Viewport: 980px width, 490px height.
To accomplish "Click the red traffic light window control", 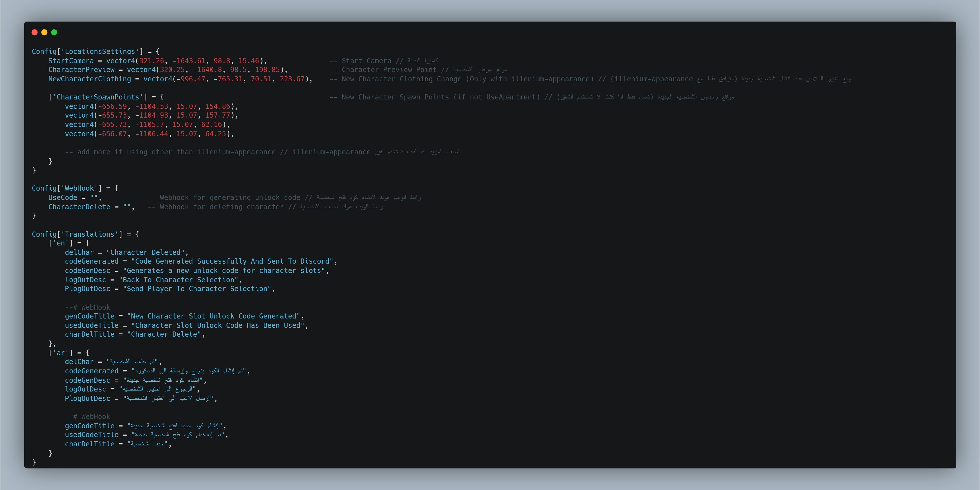I will [35, 32].
